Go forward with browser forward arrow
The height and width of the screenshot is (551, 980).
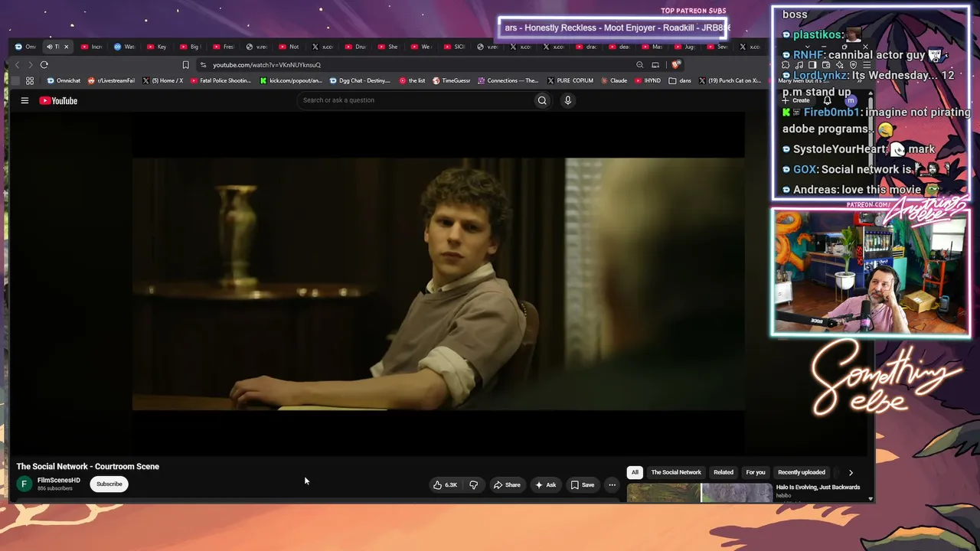tap(30, 65)
